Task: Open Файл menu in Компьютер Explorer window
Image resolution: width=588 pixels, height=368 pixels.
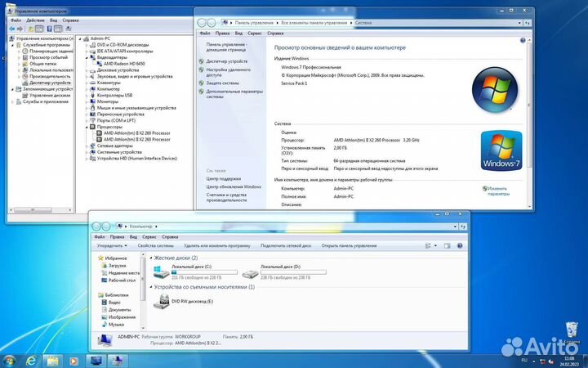Action: point(100,237)
